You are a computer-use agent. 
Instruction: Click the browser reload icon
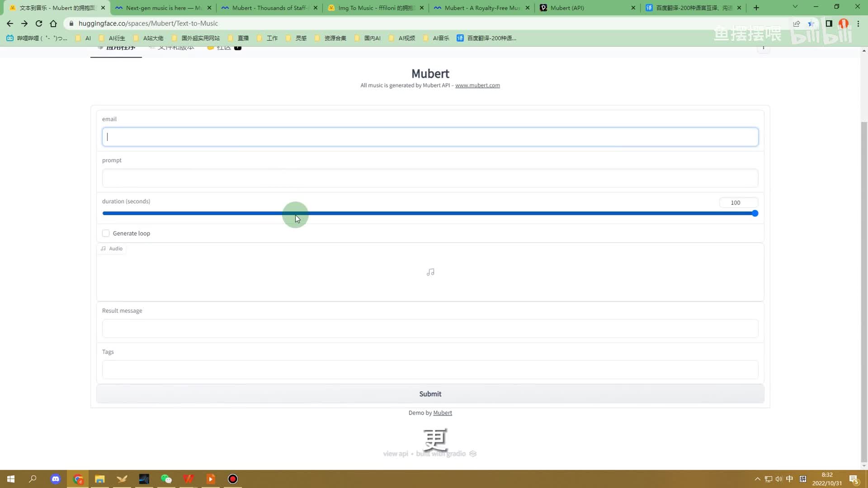click(39, 23)
